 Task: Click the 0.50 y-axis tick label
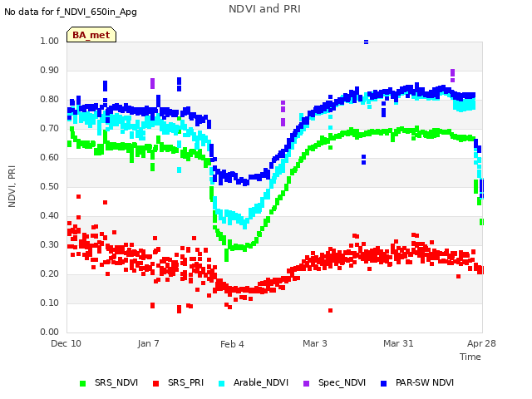(x=50, y=186)
